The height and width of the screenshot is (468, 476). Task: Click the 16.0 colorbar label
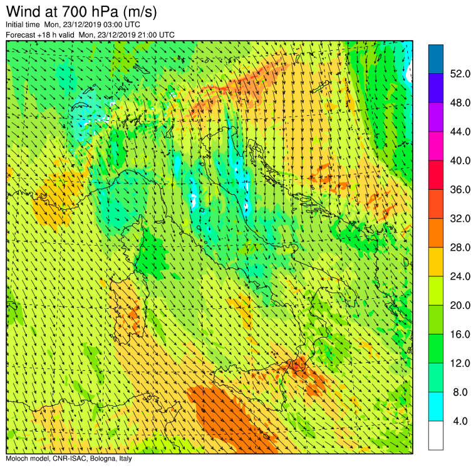(x=460, y=334)
